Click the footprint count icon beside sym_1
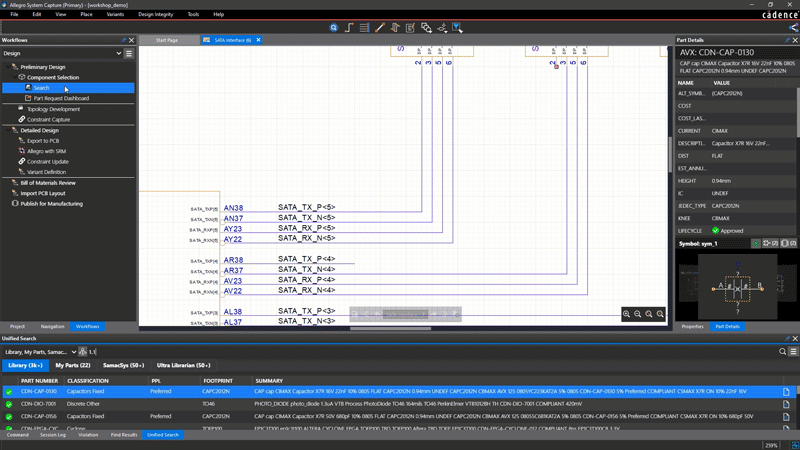The image size is (800, 450). [789, 244]
